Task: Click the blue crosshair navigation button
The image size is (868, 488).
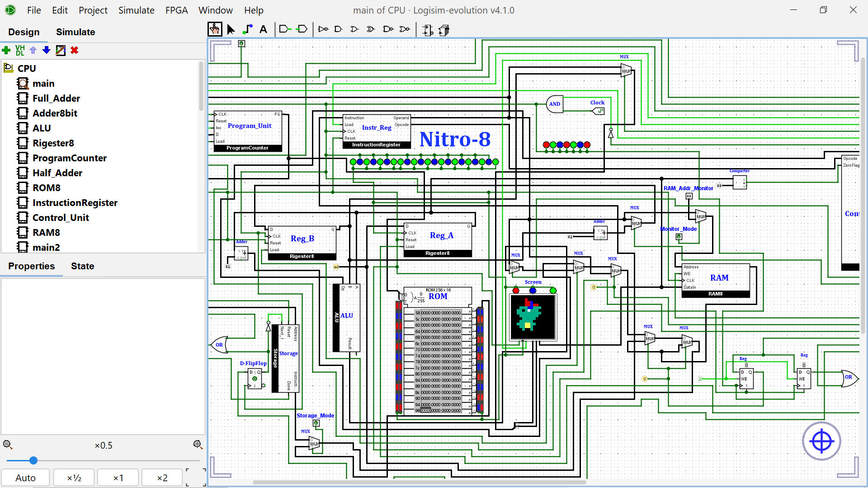Action: coord(821,441)
